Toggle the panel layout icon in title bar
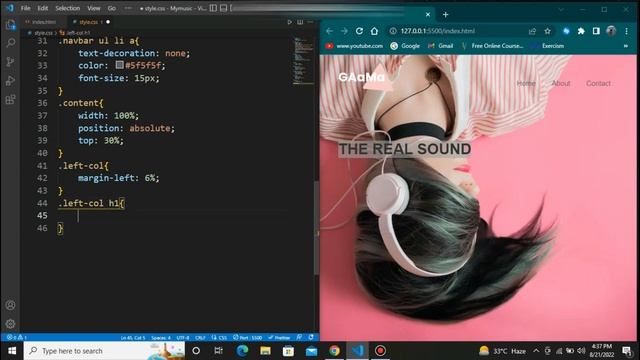This screenshot has height=360, width=640. 223,8
